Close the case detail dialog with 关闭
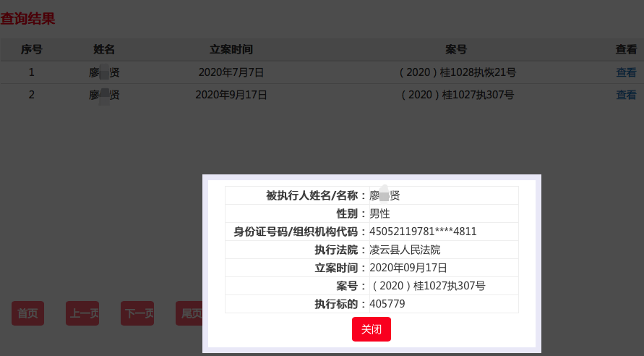 372,329
